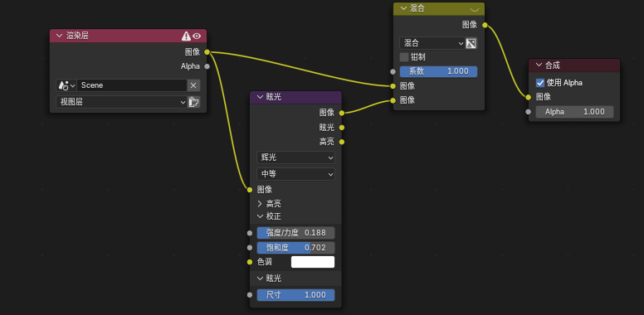Click the 饱和度 input socket
Viewport: 644px width, 315px height.
coord(250,248)
